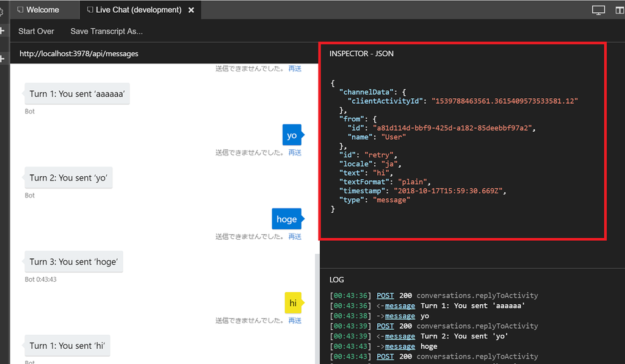Select bot message 'Turn 3: You sent 'hoge''
The width and height of the screenshot is (625, 364).
[x=74, y=262]
